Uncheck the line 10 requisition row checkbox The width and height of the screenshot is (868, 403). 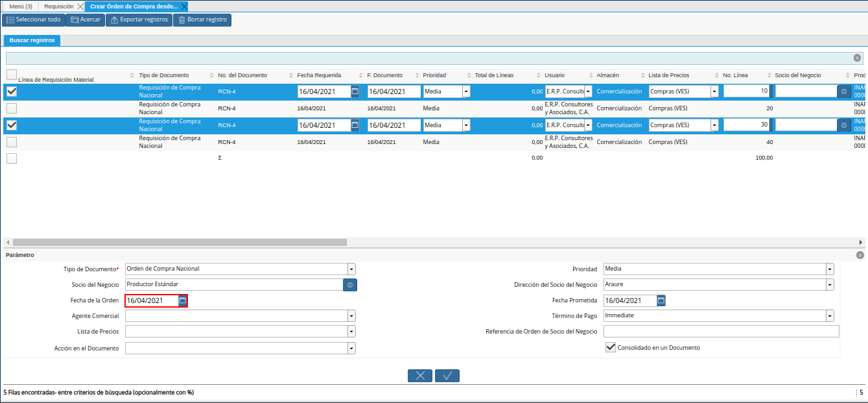(12, 92)
